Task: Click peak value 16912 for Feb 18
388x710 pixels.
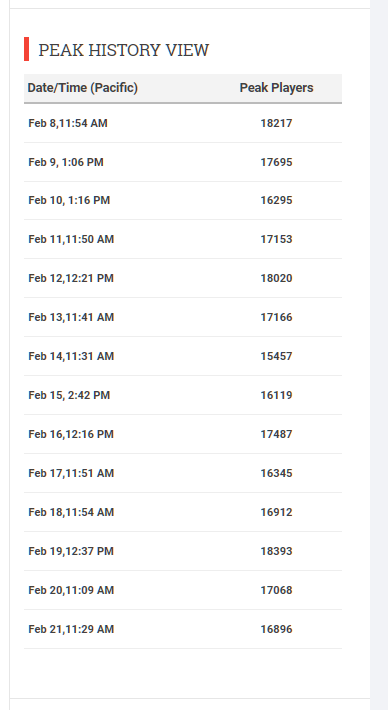Action: pos(276,512)
